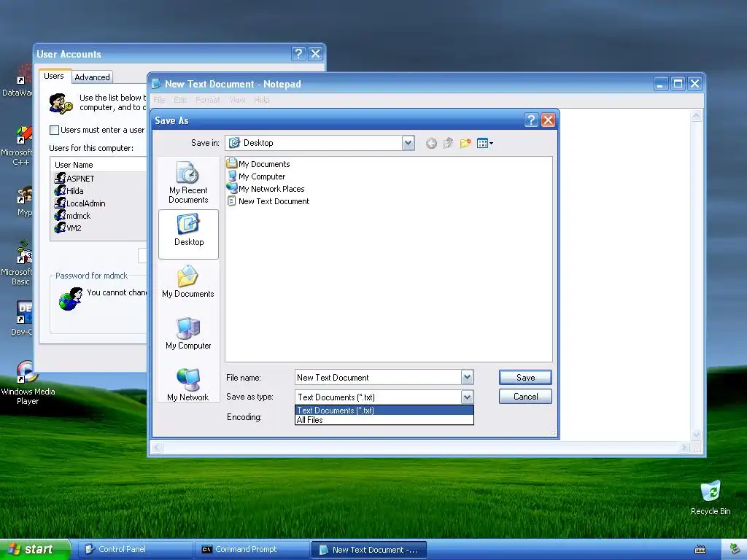Choose All Files in type list
Viewport: 747px width, 560px height.
(384, 420)
